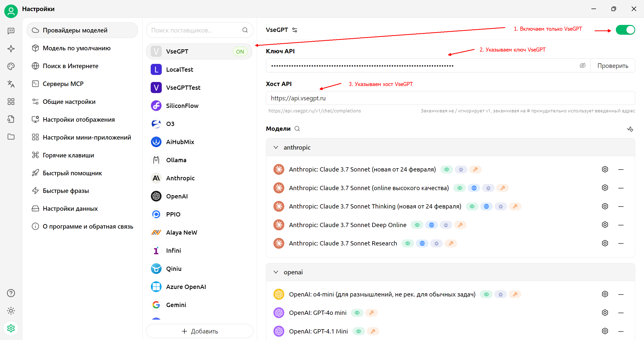Screen dimensions: 644x340
Task: Select Azure OpenAI provider
Action: pos(199,287)
